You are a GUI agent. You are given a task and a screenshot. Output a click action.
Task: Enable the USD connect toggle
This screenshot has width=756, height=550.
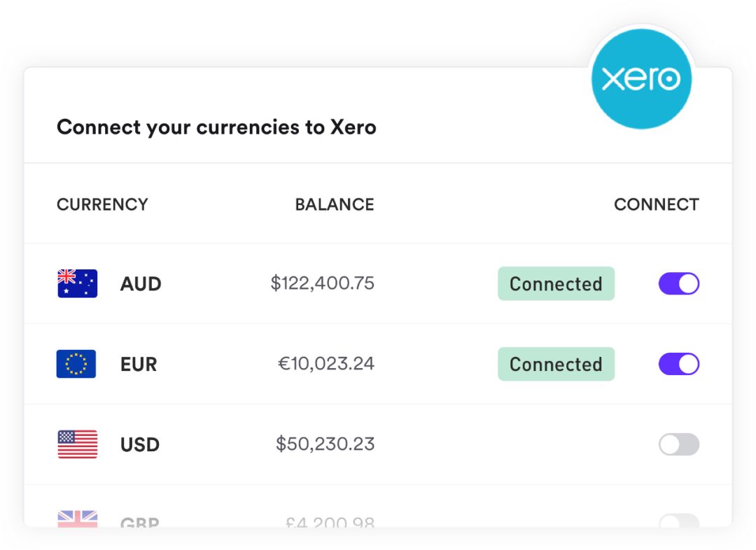679,444
